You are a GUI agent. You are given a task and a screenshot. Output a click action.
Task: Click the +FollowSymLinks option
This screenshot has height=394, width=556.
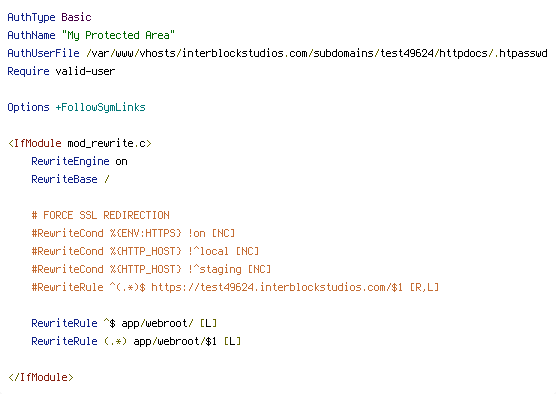pos(100,107)
